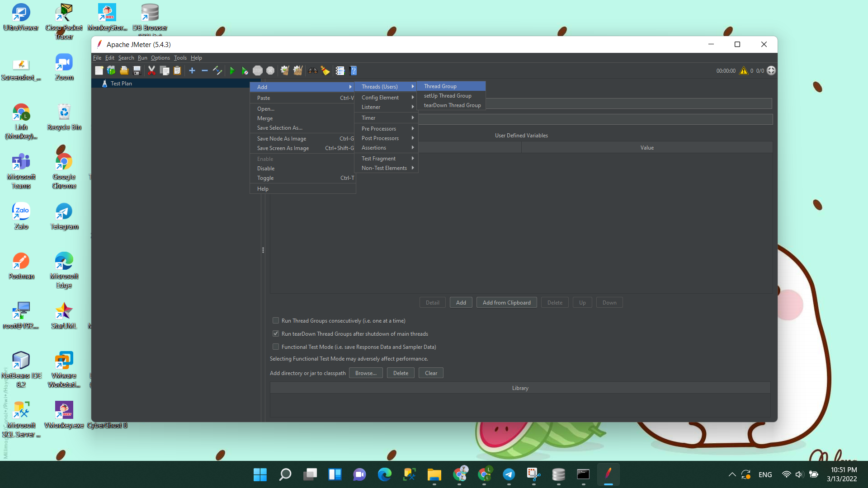Click the Cut scissors icon
The height and width of the screenshot is (488, 868).
151,70
